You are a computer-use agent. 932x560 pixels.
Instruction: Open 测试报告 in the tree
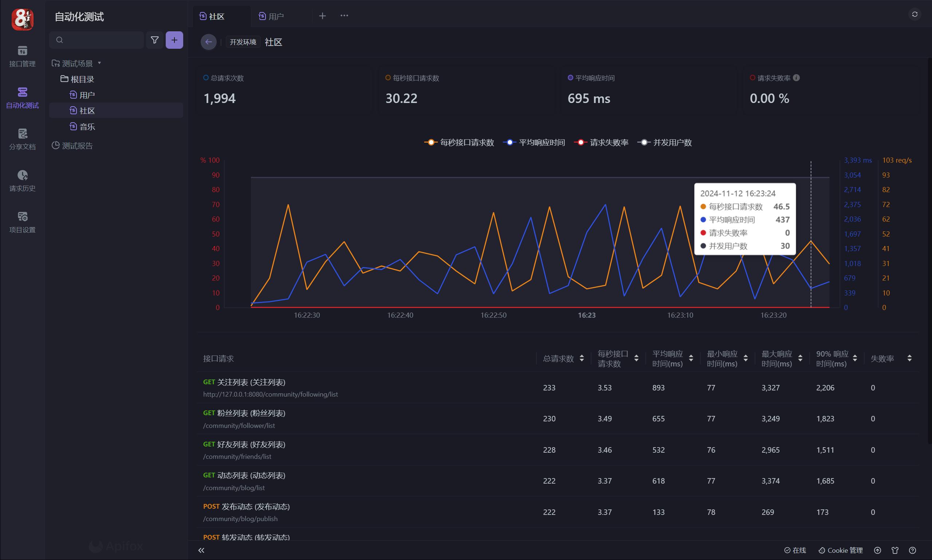(x=77, y=146)
